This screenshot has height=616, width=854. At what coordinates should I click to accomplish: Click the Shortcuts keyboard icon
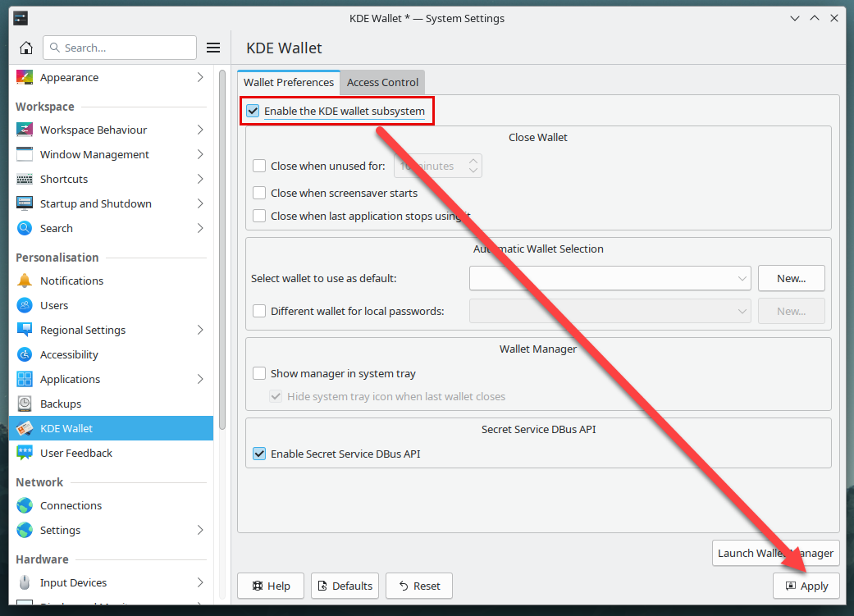tap(25, 179)
